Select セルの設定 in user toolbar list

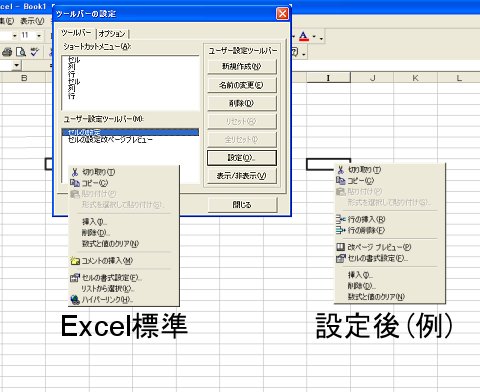coord(130,132)
